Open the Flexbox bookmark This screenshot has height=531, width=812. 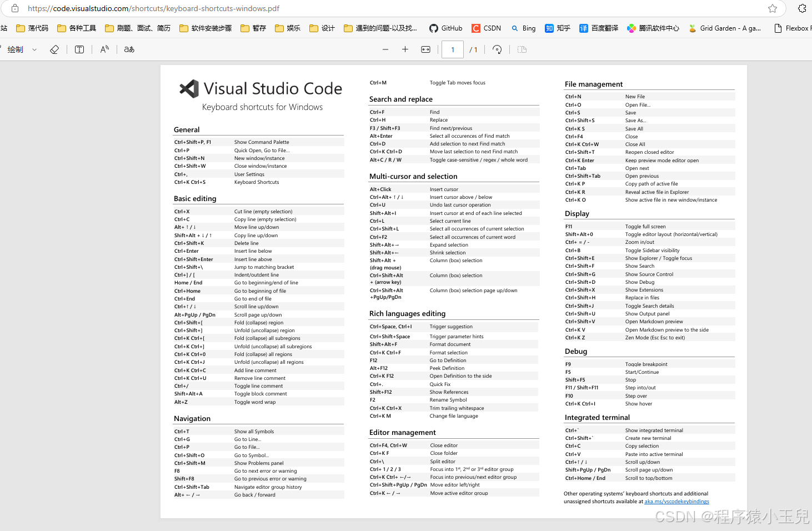(x=793, y=28)
